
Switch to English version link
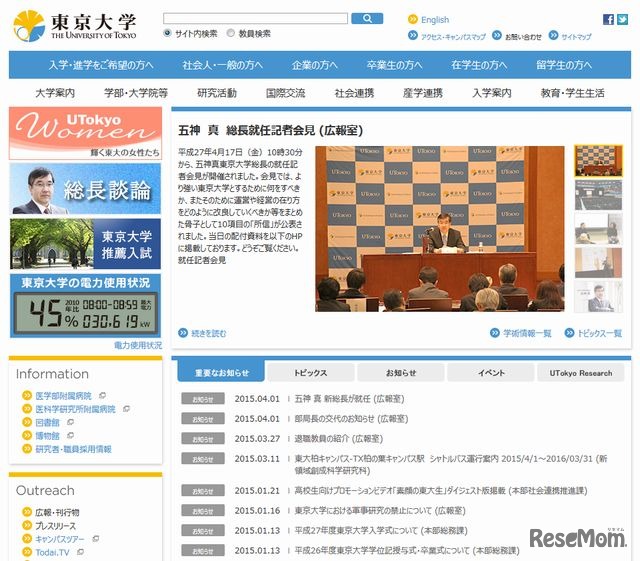click(x=435, y=20)
